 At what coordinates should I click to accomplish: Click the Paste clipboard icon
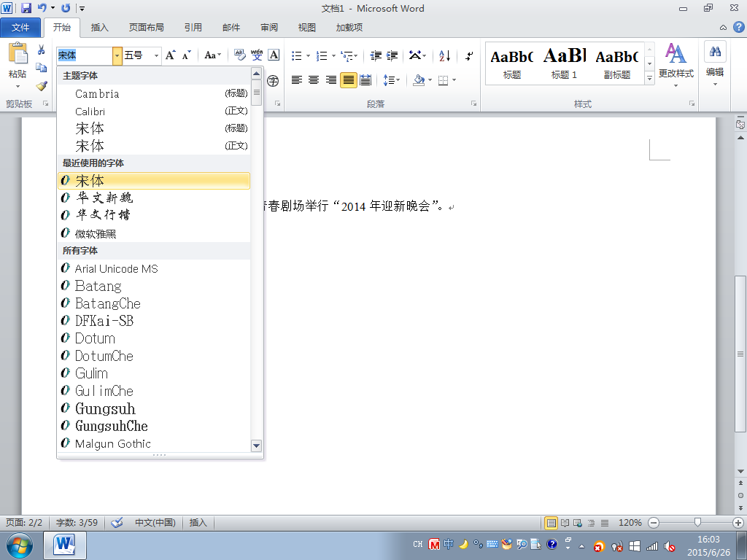(x=18, y=52)
